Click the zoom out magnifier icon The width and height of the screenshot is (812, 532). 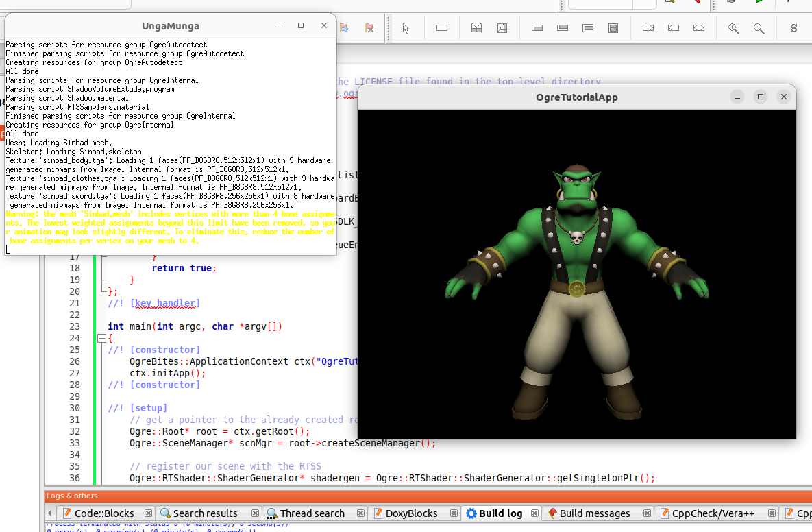[x=759, y=28]
